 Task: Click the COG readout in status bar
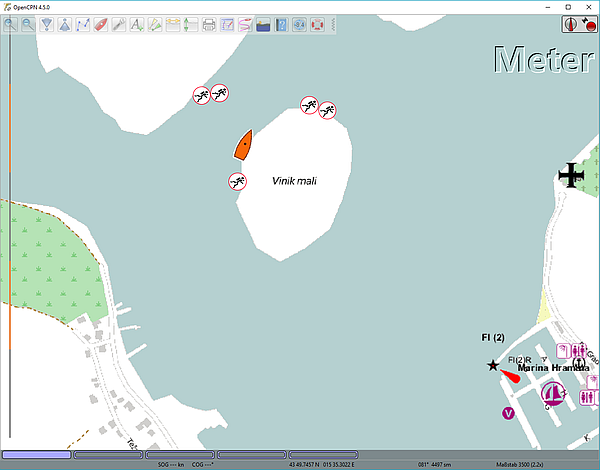(x=202, y=465)
